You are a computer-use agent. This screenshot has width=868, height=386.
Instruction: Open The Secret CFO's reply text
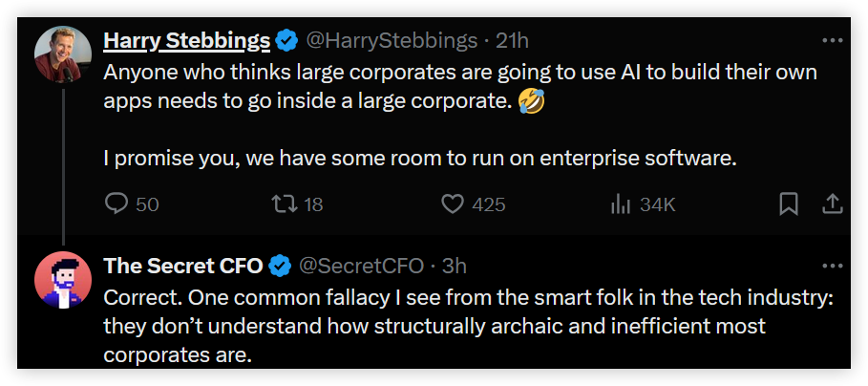[x=458, y=325]
